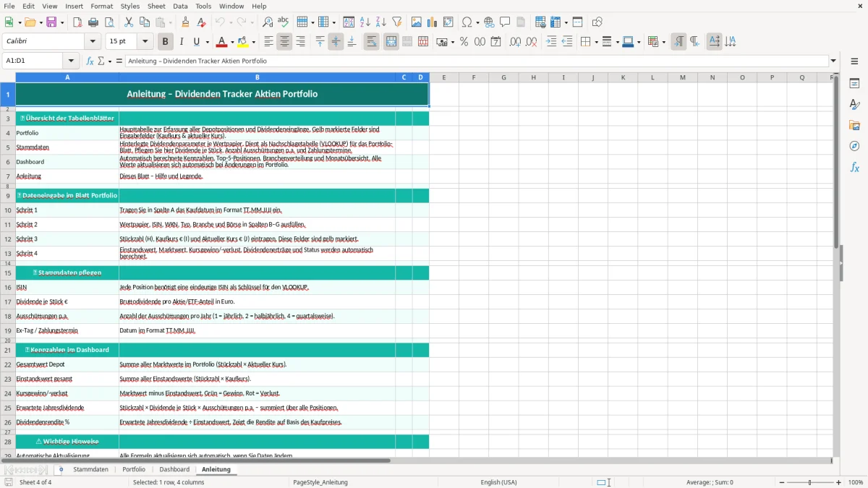The image size is (868, 488).
Task: Click English (USA) language in status bar
Action: point(498,482)
